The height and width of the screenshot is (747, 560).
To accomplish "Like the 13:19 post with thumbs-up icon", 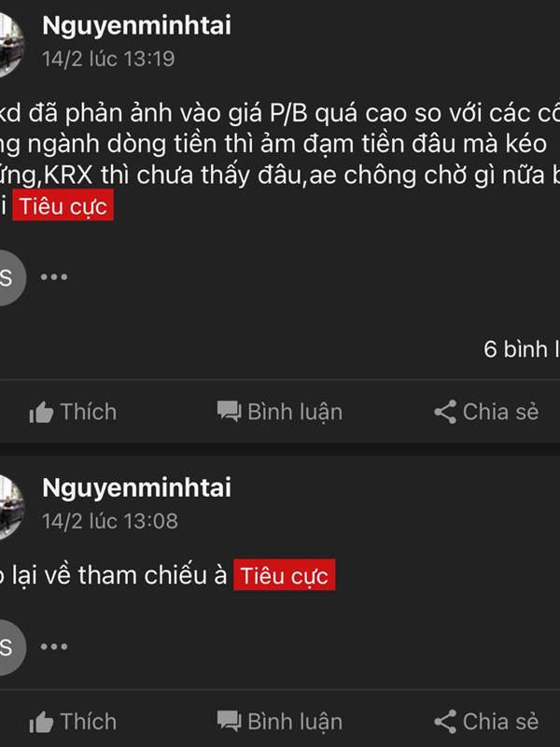I will click(x=41, y=412).
